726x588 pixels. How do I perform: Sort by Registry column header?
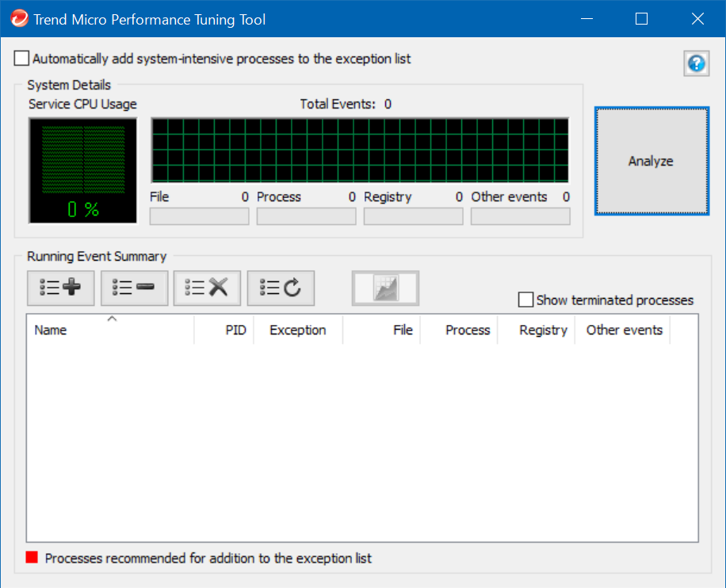click(536, 330)
